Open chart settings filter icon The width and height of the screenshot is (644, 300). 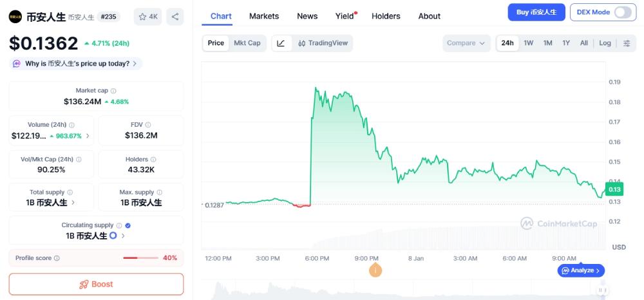627,43
